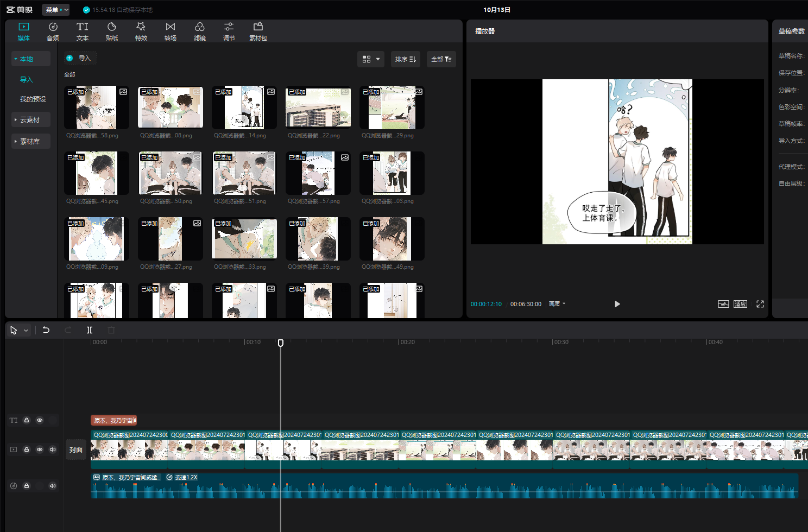Click the 适应 fit button in player
This screenshot has height=532, width=808.
741,304
